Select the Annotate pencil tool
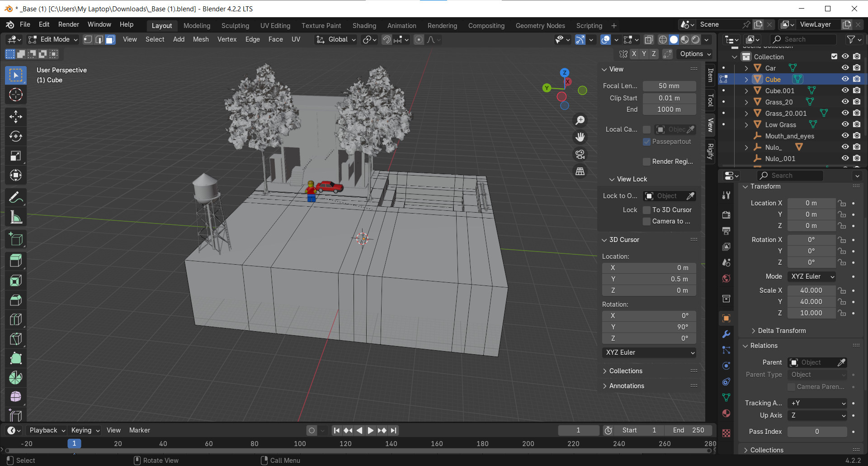This screenshot has width=868, height=466. (x=16, y=198)
